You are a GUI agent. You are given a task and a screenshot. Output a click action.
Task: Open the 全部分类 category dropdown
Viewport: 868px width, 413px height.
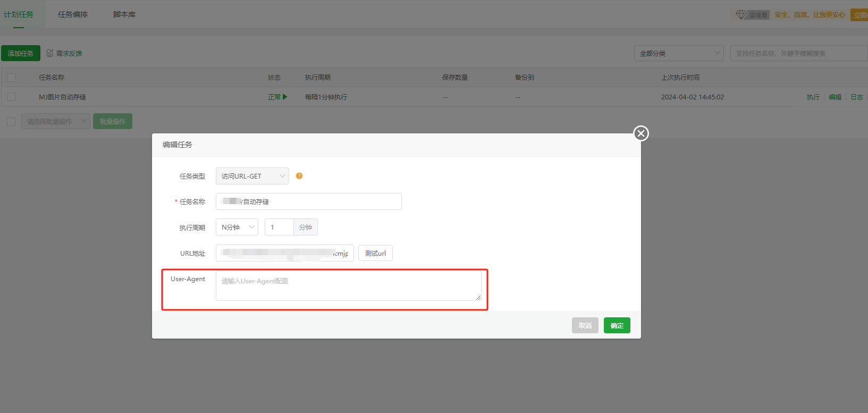pos(679,53)
